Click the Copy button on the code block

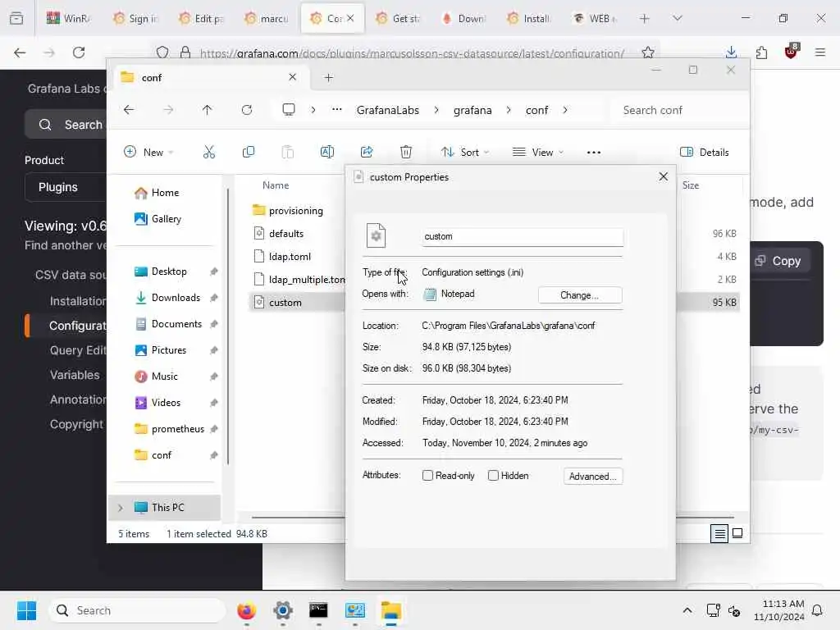779,261
